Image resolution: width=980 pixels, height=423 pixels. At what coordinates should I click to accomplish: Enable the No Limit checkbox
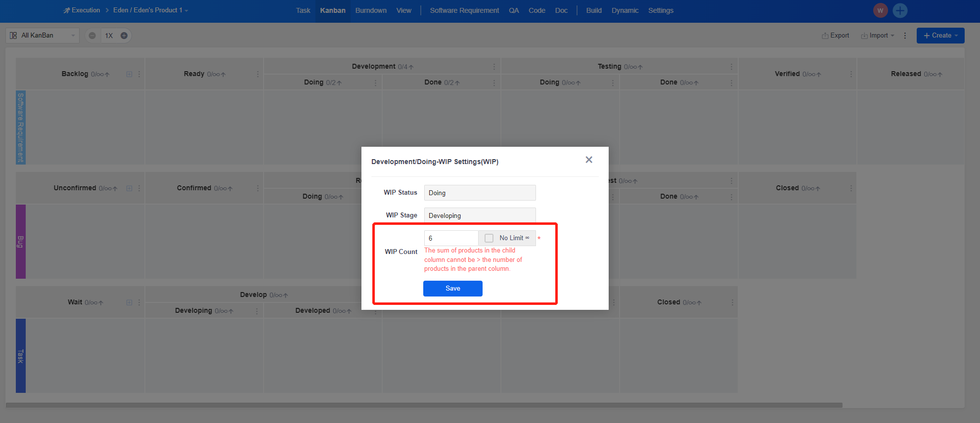point(489,238)
